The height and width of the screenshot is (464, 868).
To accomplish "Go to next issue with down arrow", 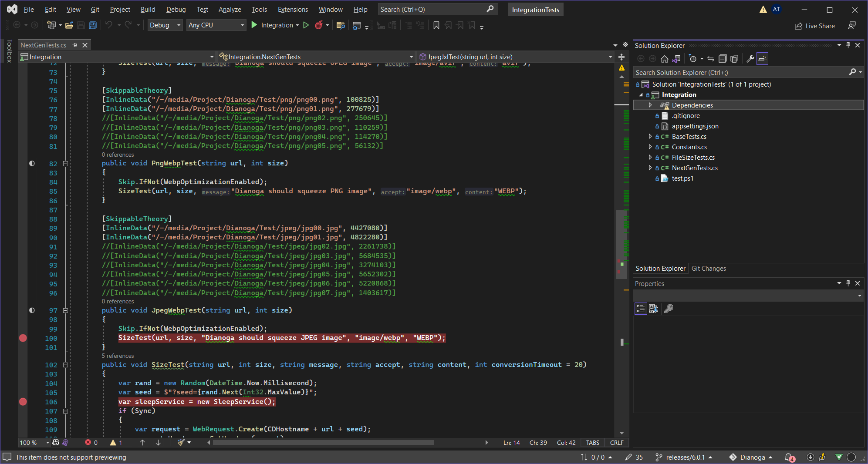I will [158, 443].
